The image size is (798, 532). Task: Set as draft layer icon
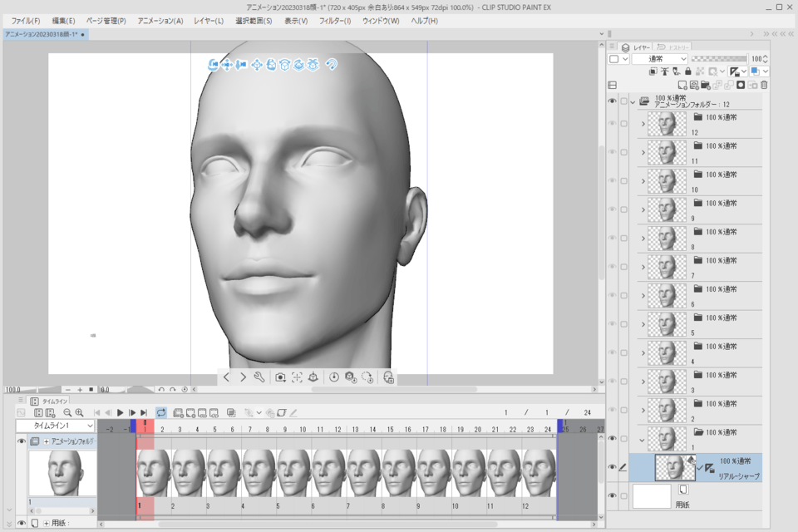click(677, 71)
